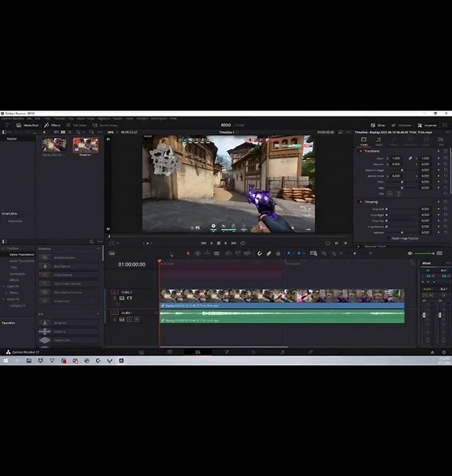This screenshot has width=452, height=476.
Task: Toggle the Media Pool panel button
Action: 28,125
